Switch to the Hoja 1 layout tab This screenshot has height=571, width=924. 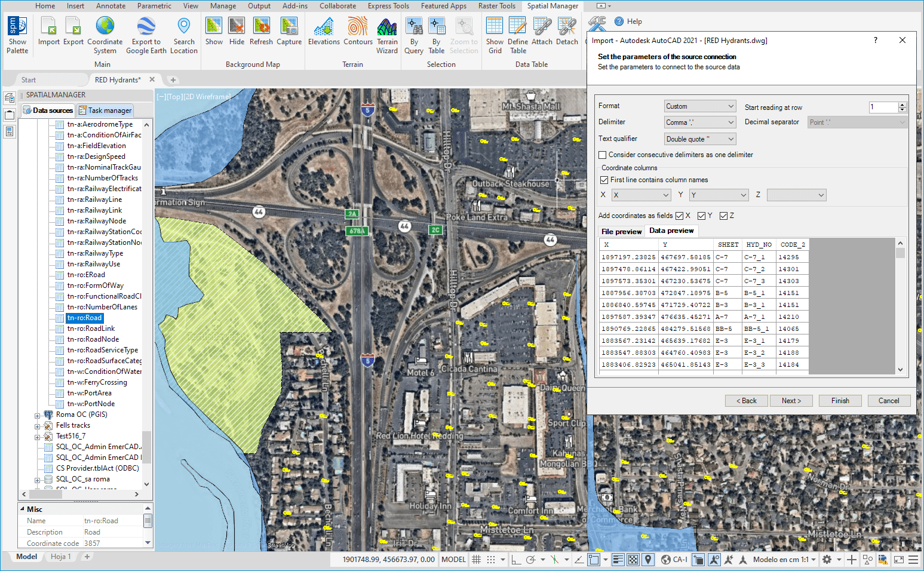click(x=60, y=557)
